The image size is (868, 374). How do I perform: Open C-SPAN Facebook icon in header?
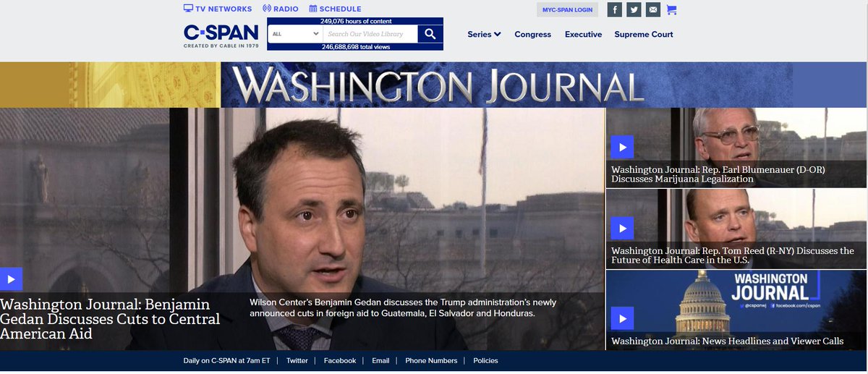click(614, 9)
